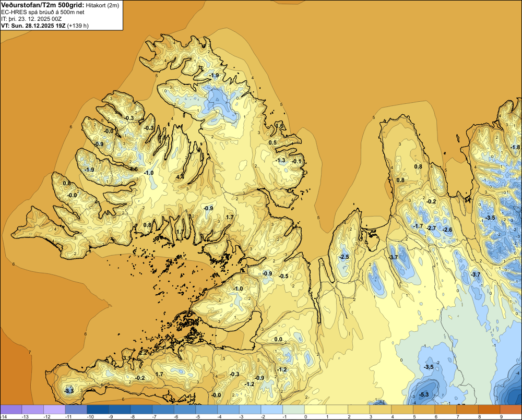Click the '-11' label on the legend scale
Viewport: 522px width, 420px height.
click(68, 417)
